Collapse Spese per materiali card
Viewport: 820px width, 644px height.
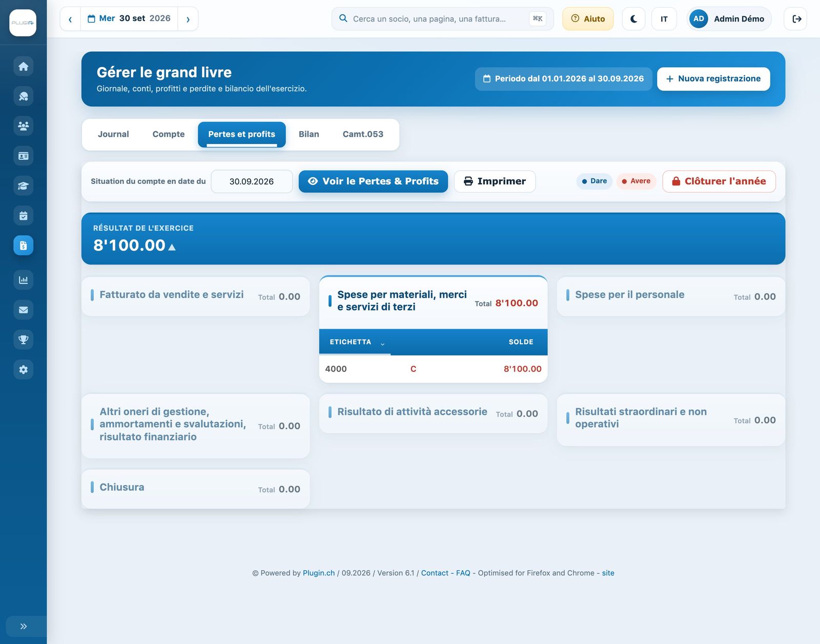click(434, 302)
